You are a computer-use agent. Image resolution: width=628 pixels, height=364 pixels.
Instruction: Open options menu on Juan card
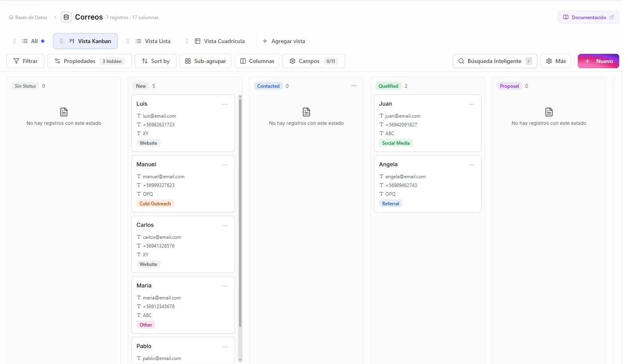pyautogui.click(x=472, y=104)
